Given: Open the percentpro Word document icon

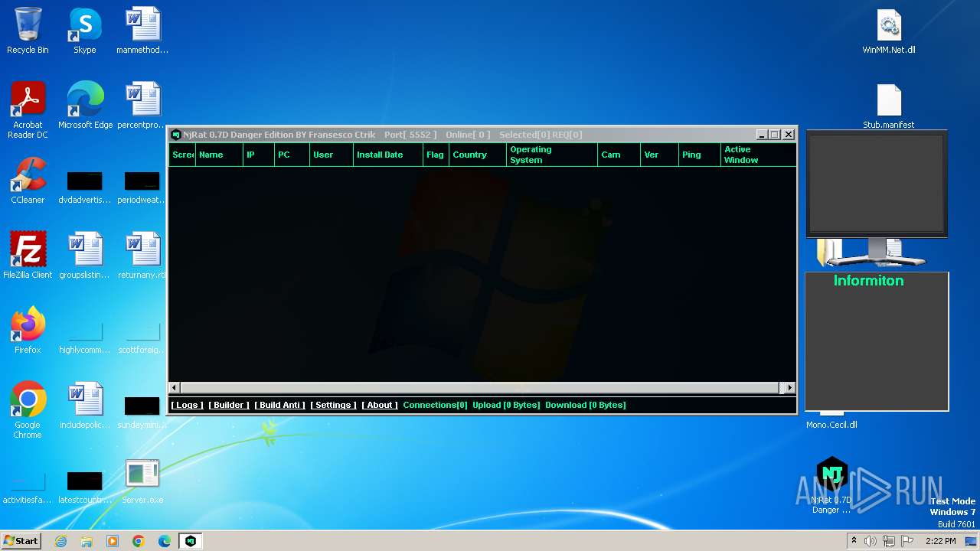Looking at the screenshot, I should 142,106.
